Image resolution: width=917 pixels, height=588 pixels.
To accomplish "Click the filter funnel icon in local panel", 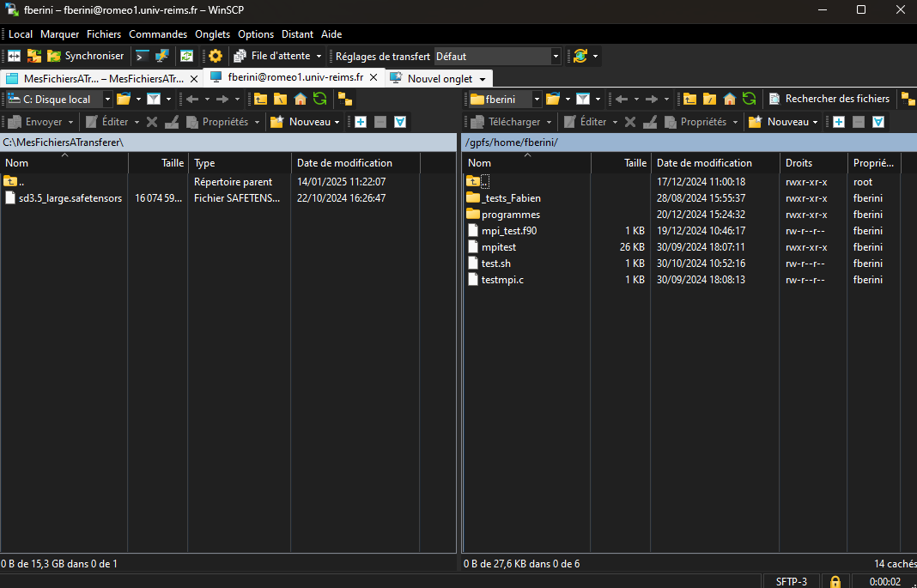I will click(154, 100).
